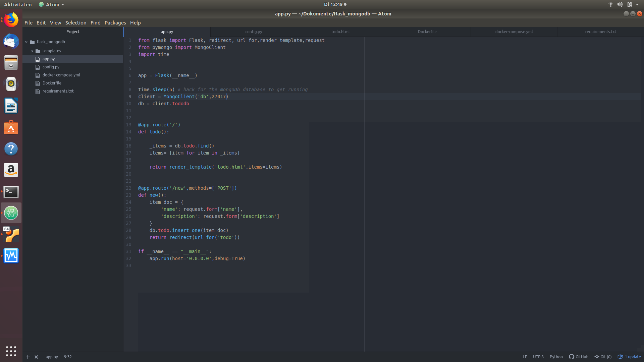Click the X icon in status bar
Image resolution: width=644 pixels, height=362 pixels.
[x=36, y=357]
